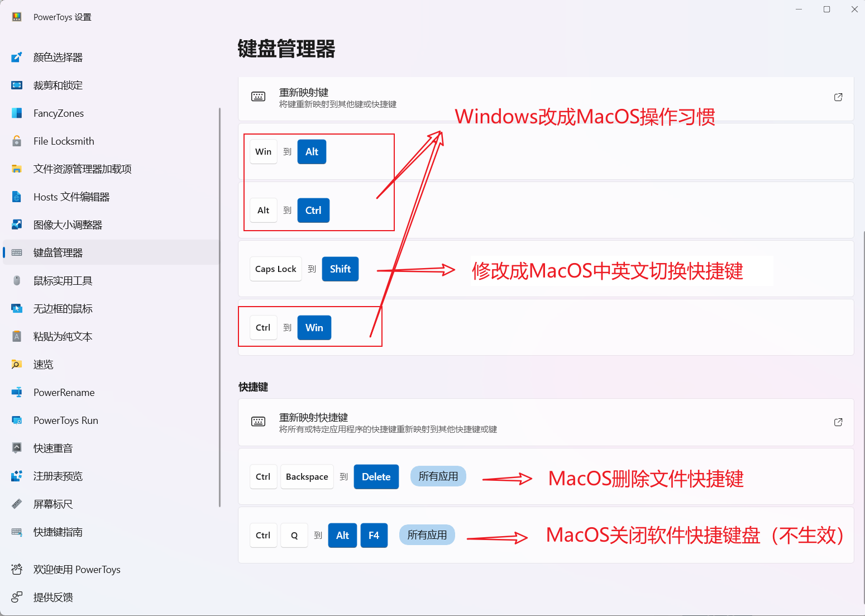
Task: Click 所有应用 tag on Ctrl+Backspace row
Action: pos(438,476)
